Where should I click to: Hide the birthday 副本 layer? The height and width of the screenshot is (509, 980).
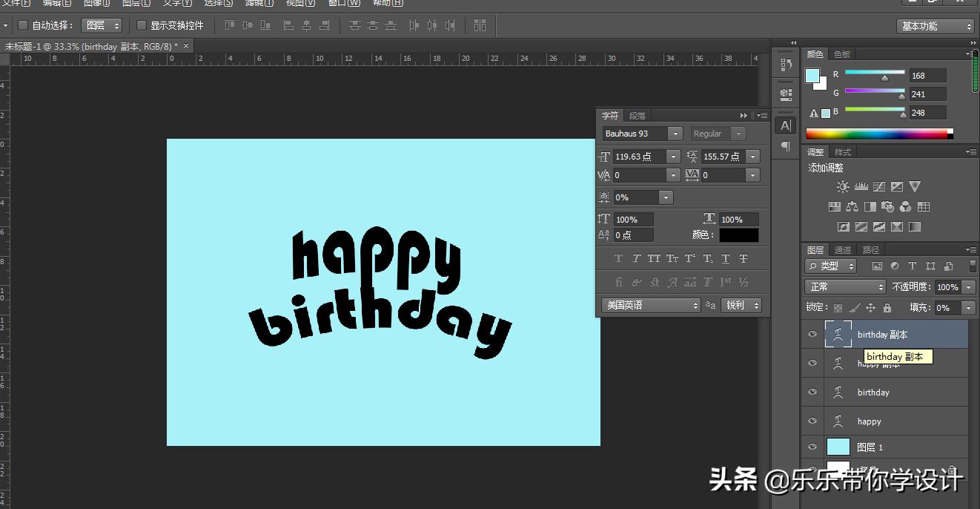pos(812,334)
